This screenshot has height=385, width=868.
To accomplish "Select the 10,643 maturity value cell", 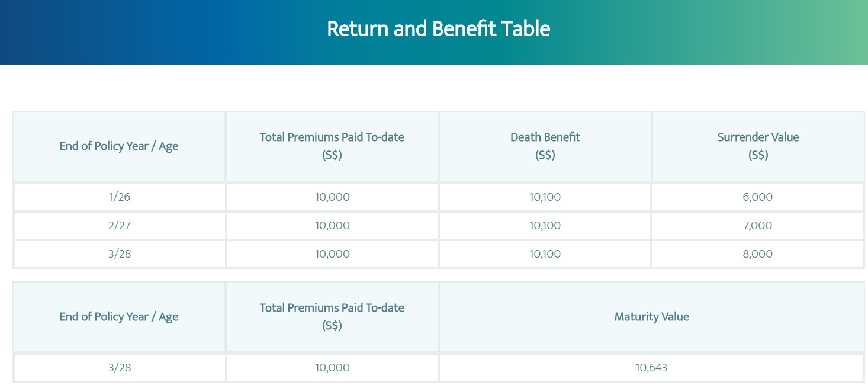I will 652,368.
